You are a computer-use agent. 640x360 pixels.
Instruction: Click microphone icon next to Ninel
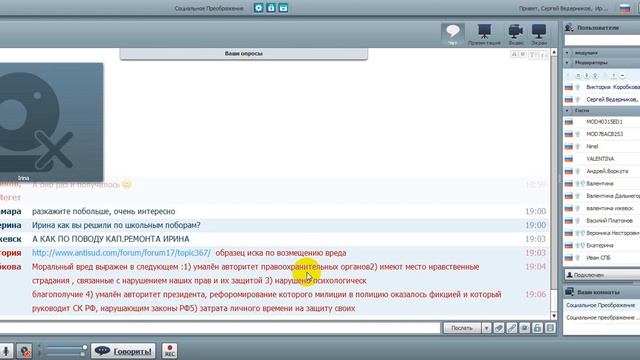[578, 146]
